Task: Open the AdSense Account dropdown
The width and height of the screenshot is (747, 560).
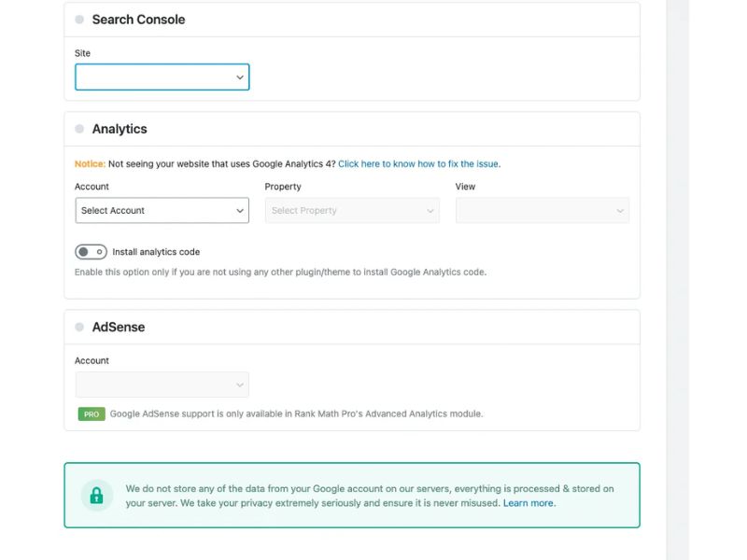Action: tap(162, 385)
